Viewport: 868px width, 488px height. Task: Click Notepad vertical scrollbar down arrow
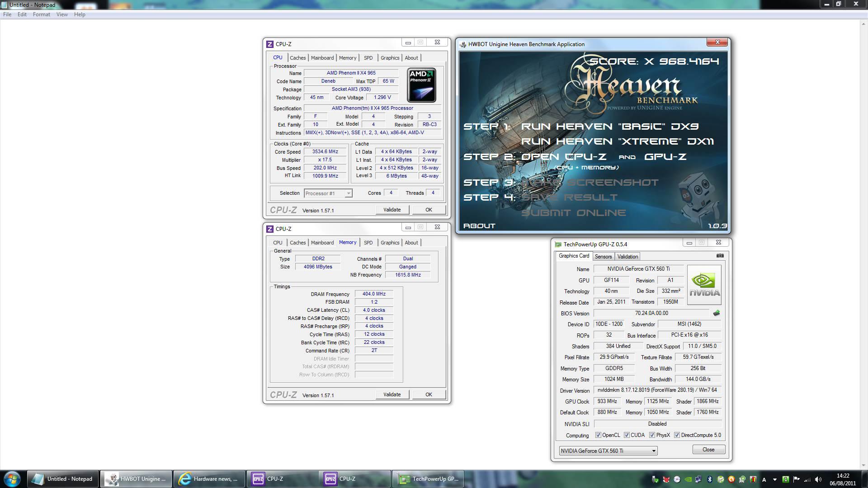click(x=863, y=465)
